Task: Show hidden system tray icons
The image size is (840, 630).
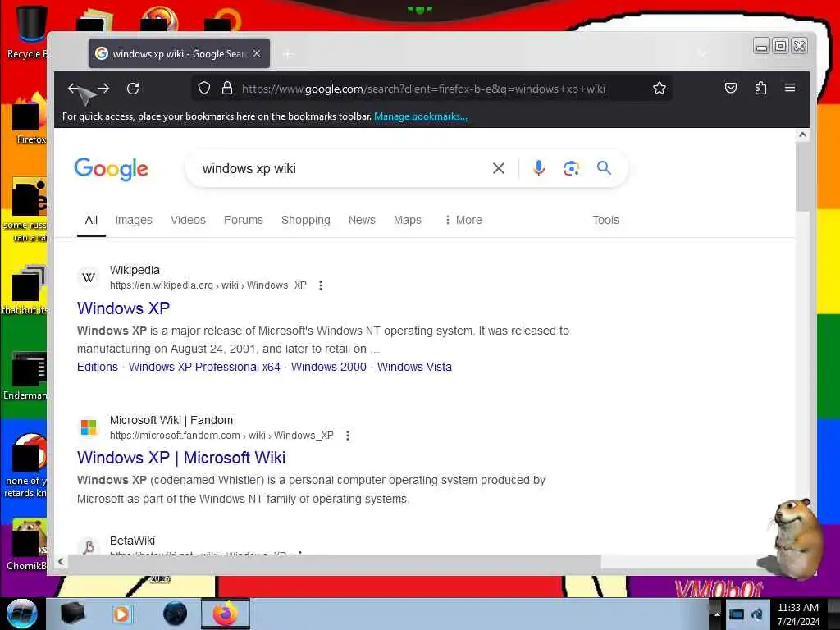Action: pos(717,614)
